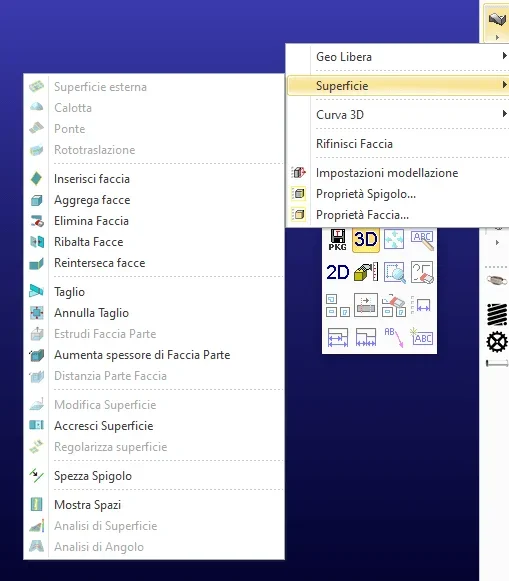This screenshot has width=509, height=581.
Task: Expand the Curva 3D submenu arrow
Action: click(504, 114)
